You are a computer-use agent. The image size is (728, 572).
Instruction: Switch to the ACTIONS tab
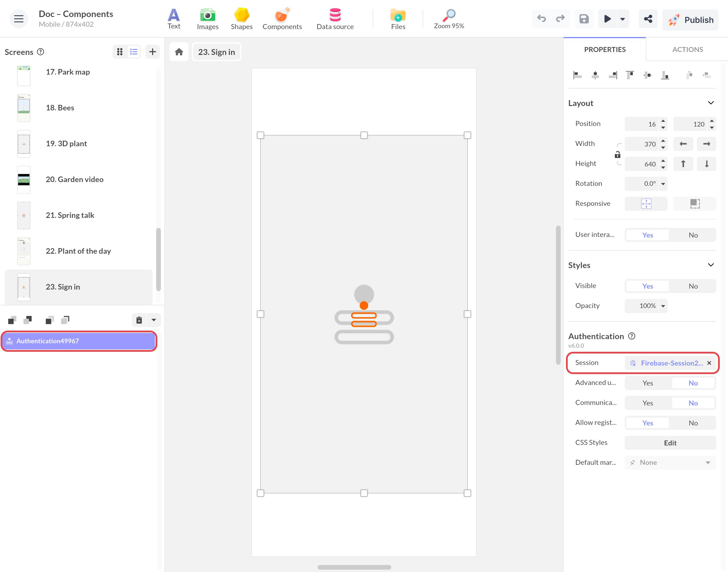[x=687, y=50]
